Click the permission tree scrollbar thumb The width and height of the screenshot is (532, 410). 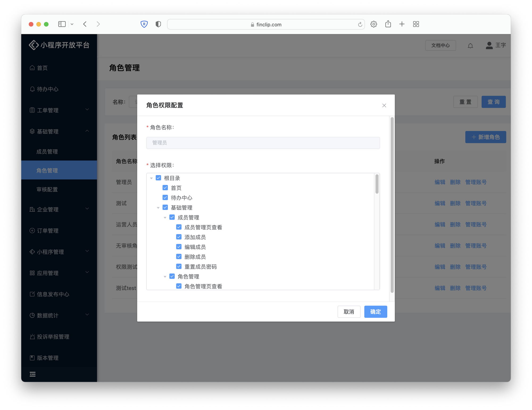(377, 184)
